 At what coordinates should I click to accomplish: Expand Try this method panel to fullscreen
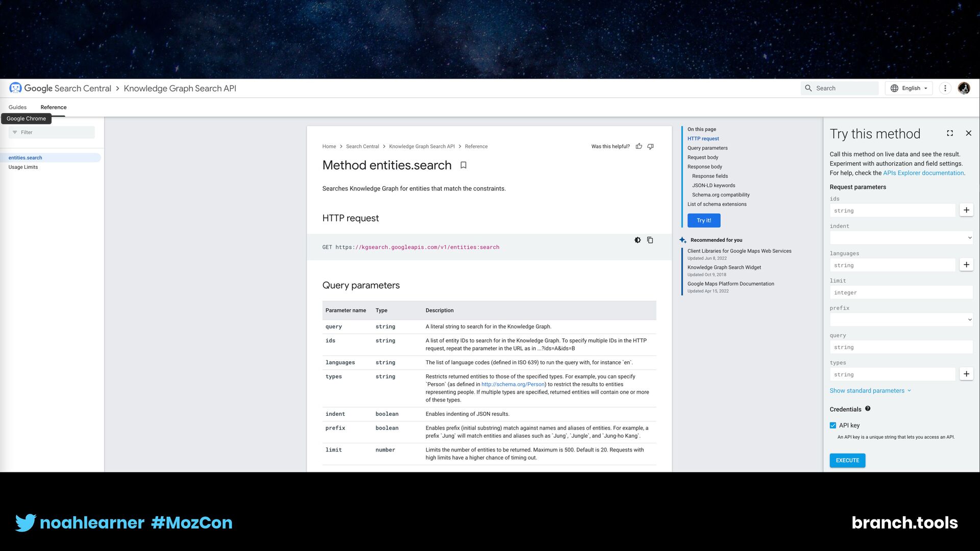click(x=950, y=133)
